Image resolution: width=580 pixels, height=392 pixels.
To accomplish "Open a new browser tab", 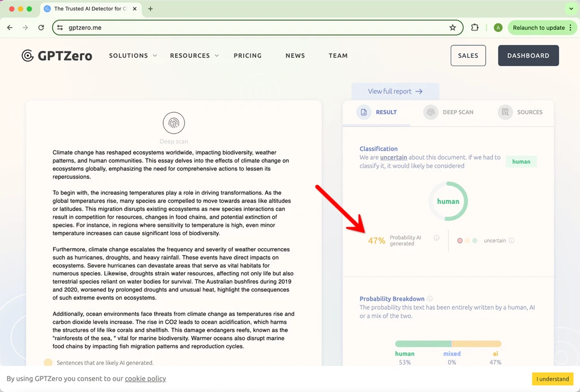I will (x=150, y=9).
